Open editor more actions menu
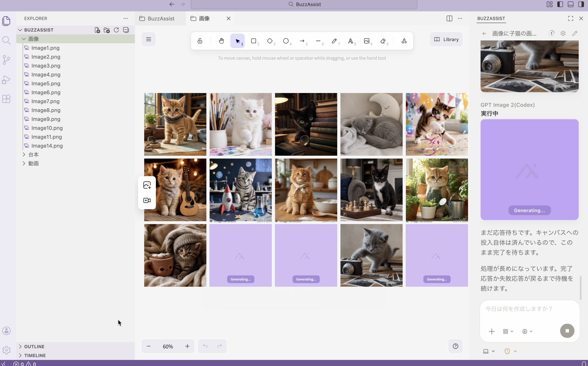 [x=460, y=18]
